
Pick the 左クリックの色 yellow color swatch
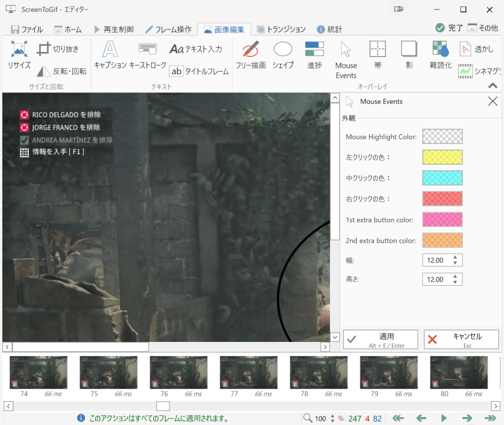442,157
